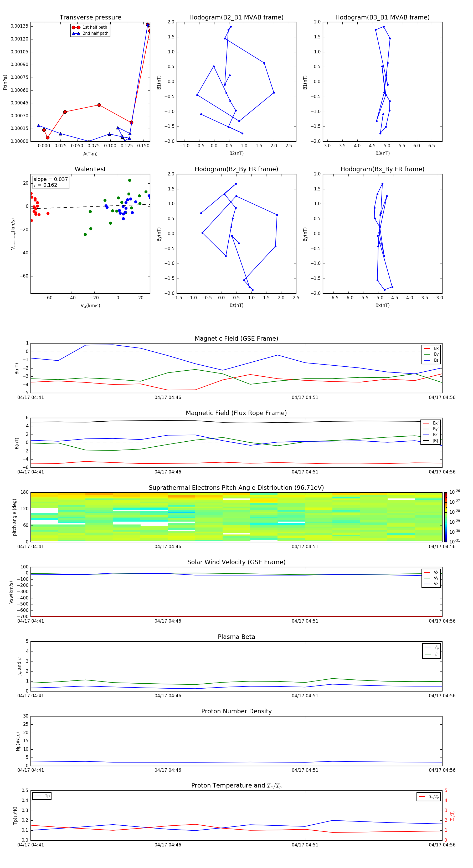Click the 'Magnetic Field (Flux Rope Frame)' title
473x868 pixels.
236,413
